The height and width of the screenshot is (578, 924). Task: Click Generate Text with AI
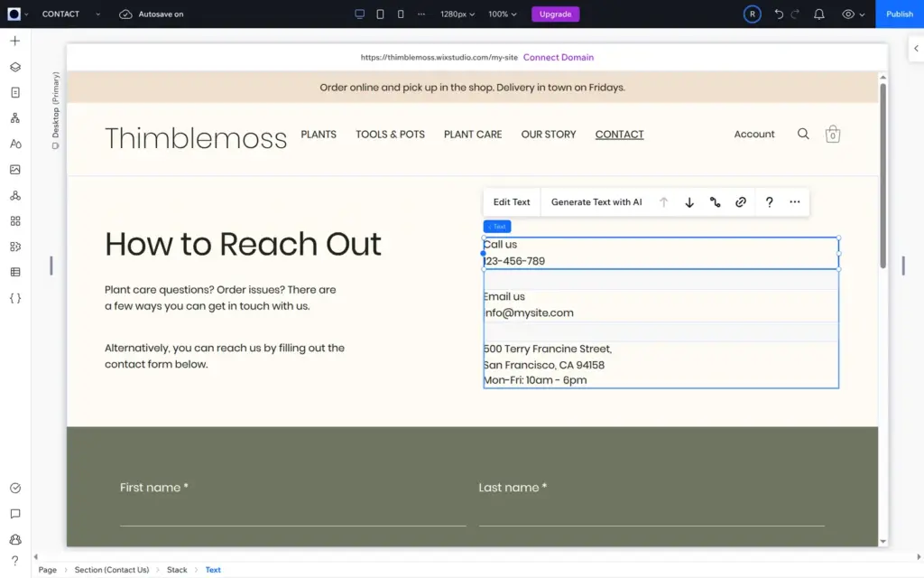[x=596, y=202]
